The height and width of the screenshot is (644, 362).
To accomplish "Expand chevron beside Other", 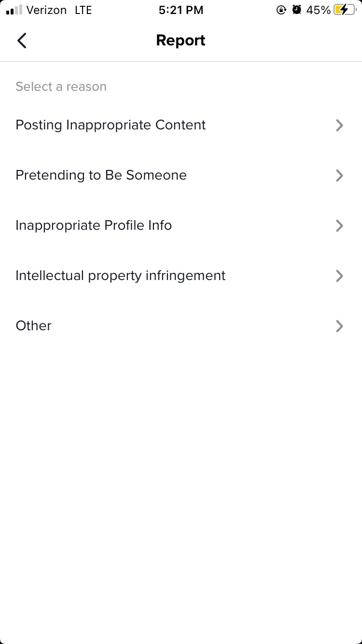I will pyautogui.click(x=339, y=326).
